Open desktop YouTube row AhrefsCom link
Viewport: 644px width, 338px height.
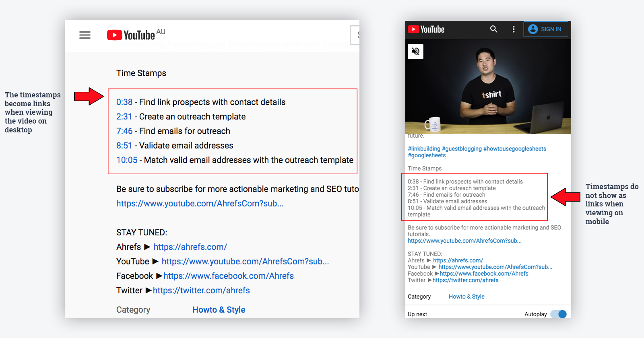point(245,262)
